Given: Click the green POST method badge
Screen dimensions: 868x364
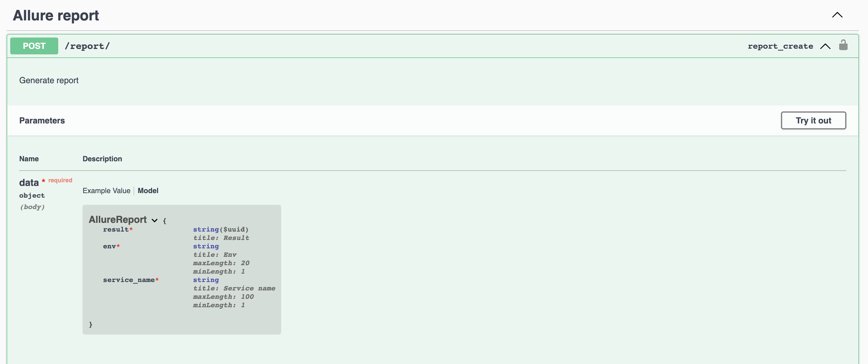Looking at the screenshot, I should pos(34,46).
